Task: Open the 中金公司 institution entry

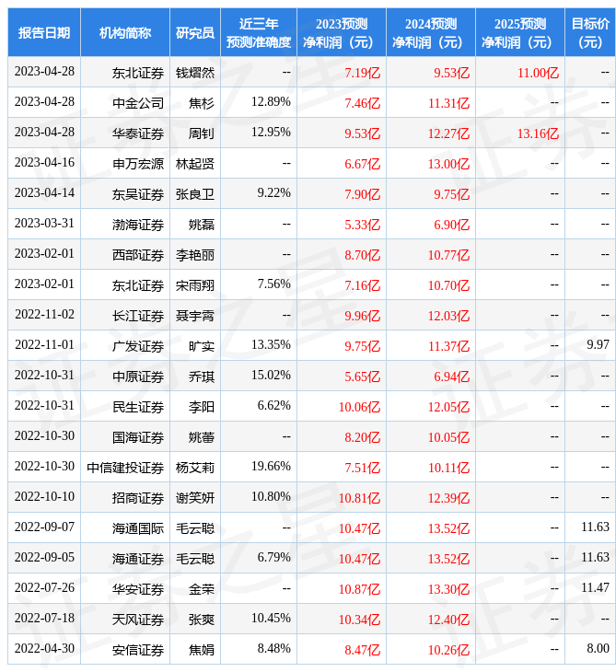Action: click(138, 103)
